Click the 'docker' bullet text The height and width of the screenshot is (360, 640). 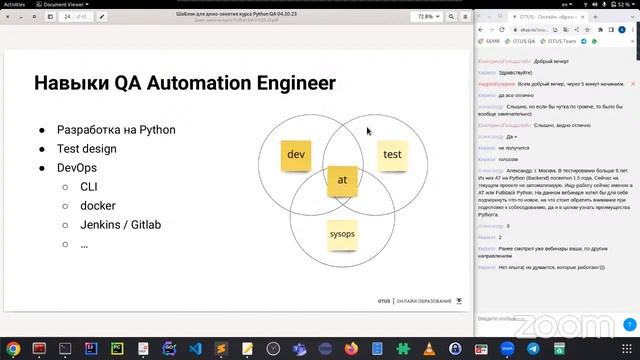98,206
